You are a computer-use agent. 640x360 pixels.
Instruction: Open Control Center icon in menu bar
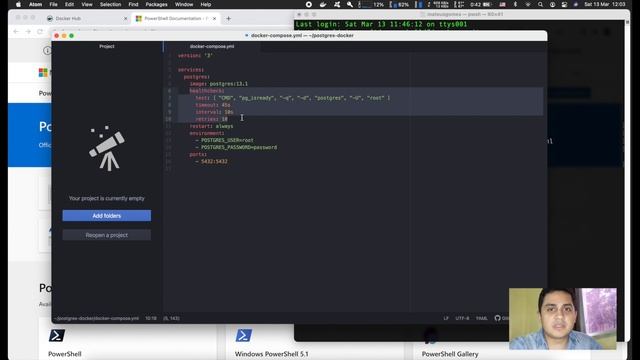564,4
